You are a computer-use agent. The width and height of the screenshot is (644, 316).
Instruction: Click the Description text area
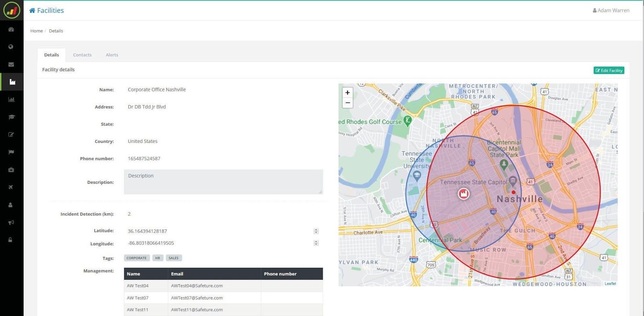point(223,182)
